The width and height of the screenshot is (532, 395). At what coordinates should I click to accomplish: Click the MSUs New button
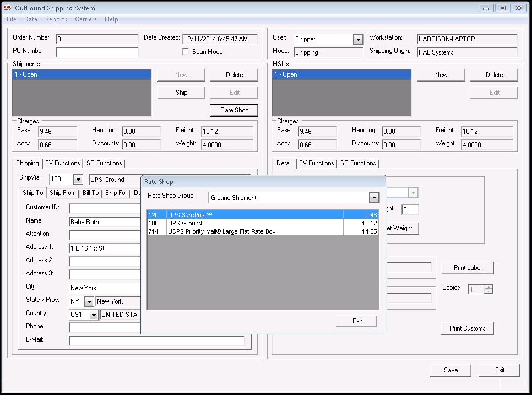(441, 75)
